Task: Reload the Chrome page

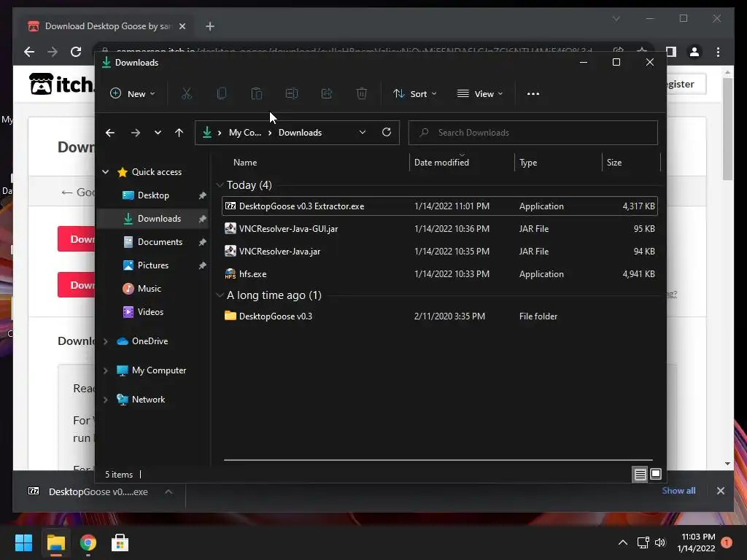Action: tap(76, 52)
